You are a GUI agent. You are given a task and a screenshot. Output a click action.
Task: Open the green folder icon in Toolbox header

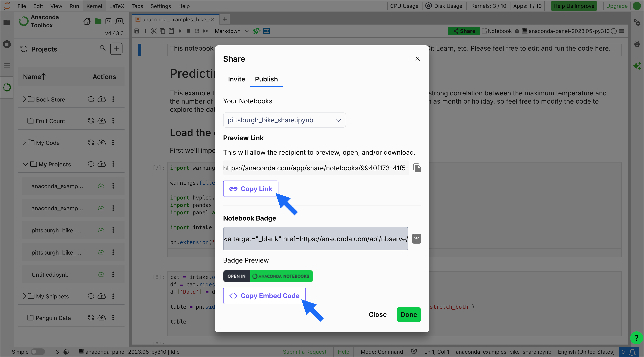click(98, 22)
